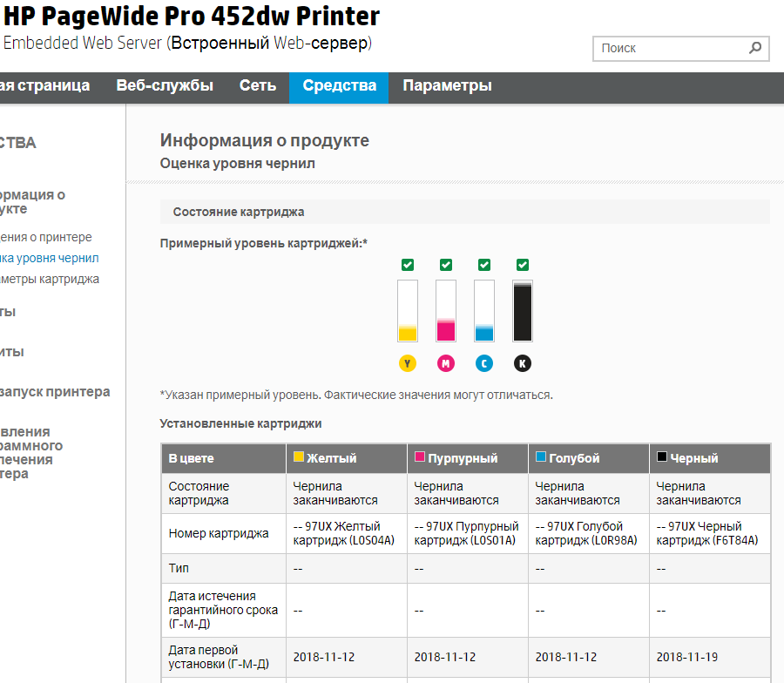
Task: Click the Информация о продукте heading
Action: (265, 140)
